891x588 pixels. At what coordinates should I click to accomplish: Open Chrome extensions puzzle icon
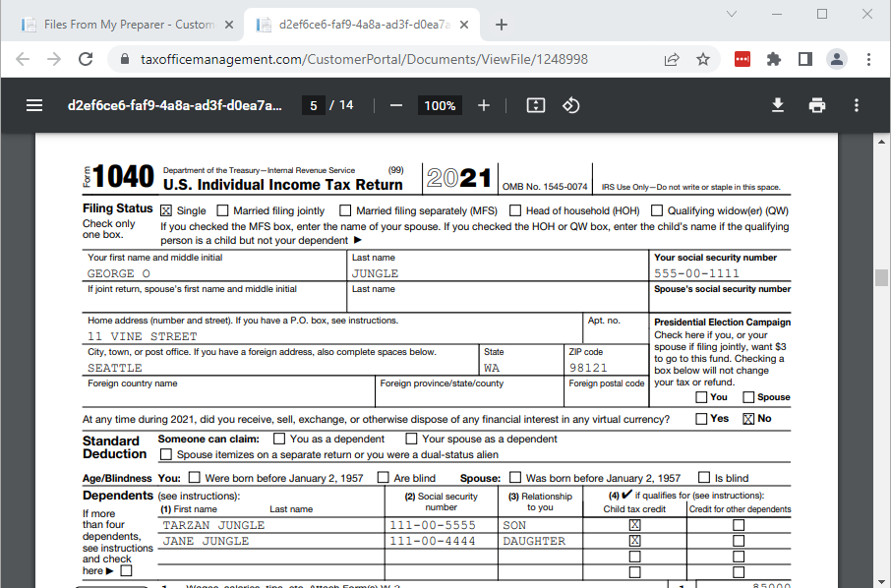click(x=774, y=59)
